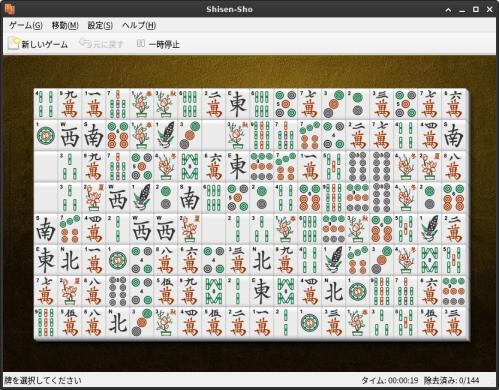This screenshot has height=390, width=499.
Task: Pick the 一萬 tile in top row
Action: (94, 104)
